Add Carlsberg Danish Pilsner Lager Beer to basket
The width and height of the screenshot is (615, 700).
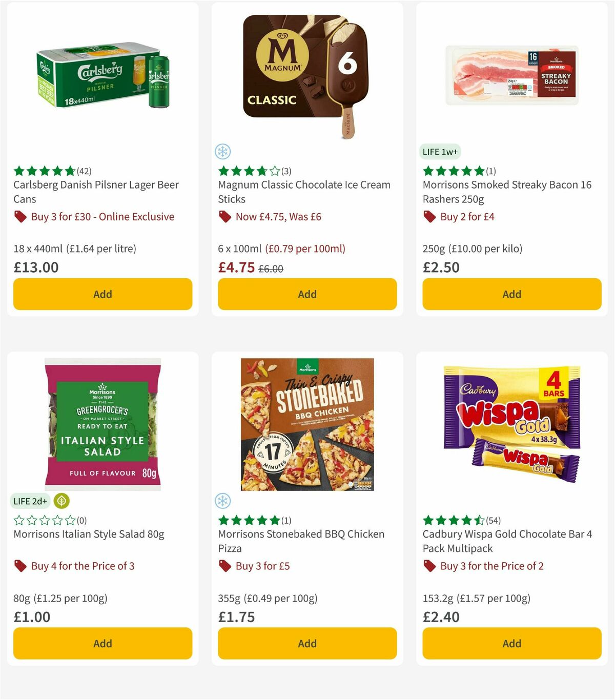102,294
